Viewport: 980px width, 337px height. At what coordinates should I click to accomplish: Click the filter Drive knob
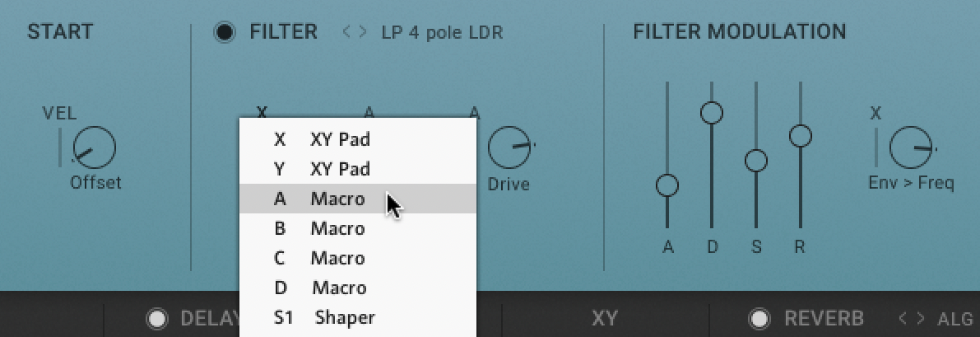pos(509,148)
